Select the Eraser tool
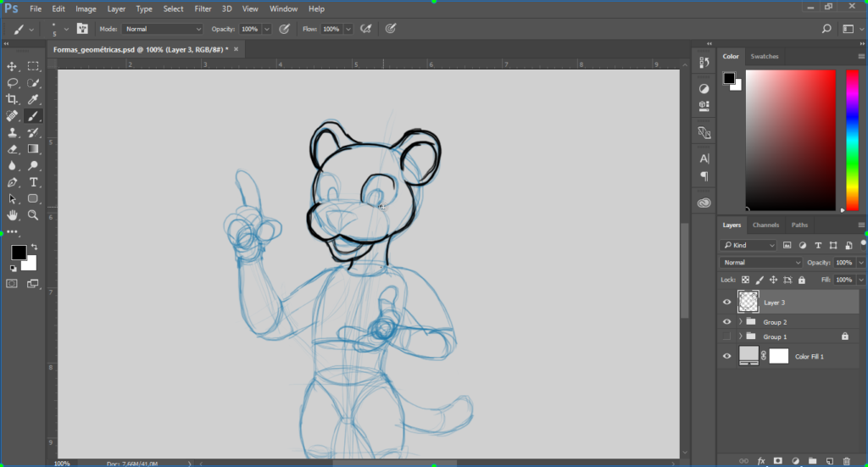Image resolution: width=868 pixels, height=467 pixels. [x=12, y=149]
